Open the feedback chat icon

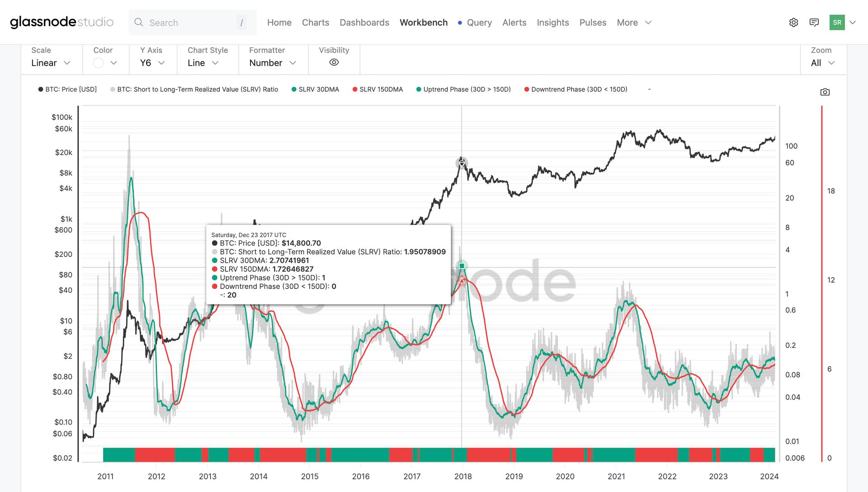[814, 22]
